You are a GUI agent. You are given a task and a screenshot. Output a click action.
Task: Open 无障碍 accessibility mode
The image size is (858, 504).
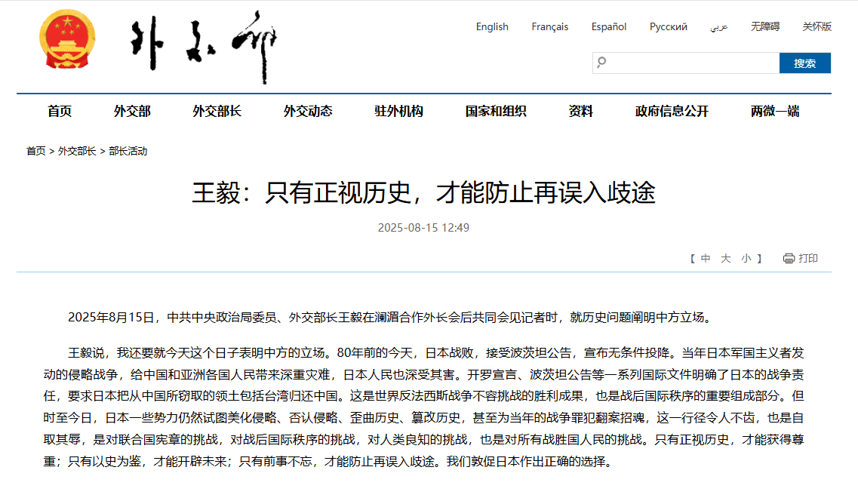pyautogui.click(x=765, y=26)
